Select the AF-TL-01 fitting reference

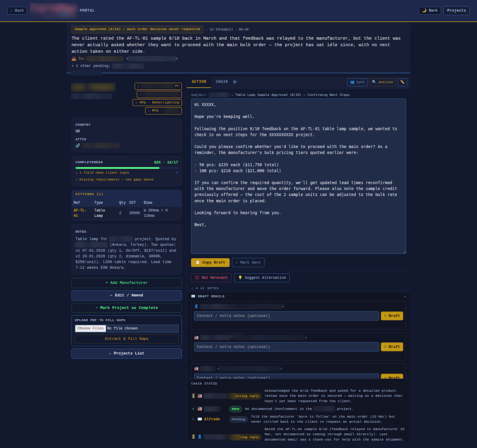(x=80, y=213)
